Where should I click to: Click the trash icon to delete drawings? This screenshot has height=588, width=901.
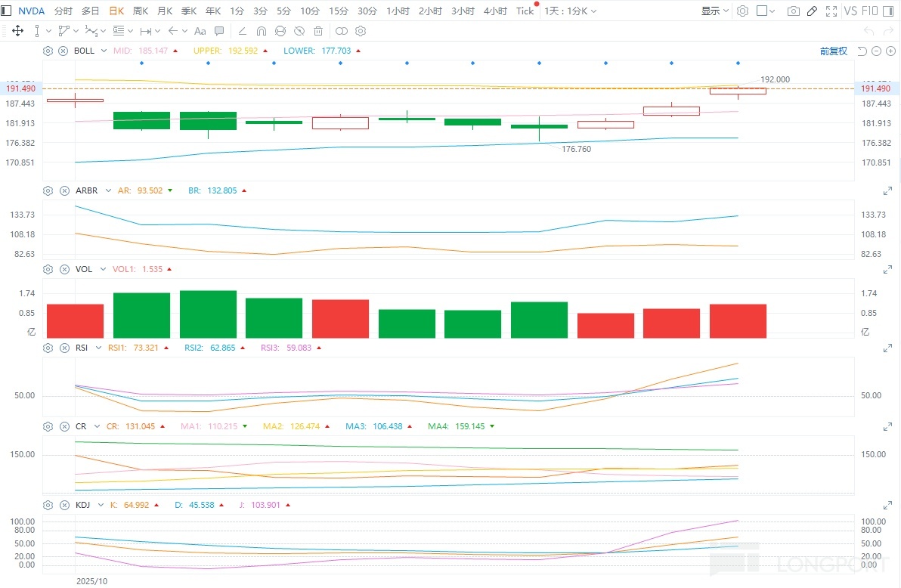click(318, 31)
